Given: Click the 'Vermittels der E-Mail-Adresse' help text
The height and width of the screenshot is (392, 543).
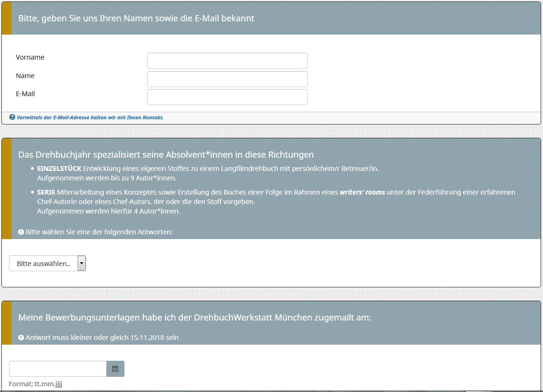Looking at the screenshot, I should pyautogui.click(x=90, y=117).
